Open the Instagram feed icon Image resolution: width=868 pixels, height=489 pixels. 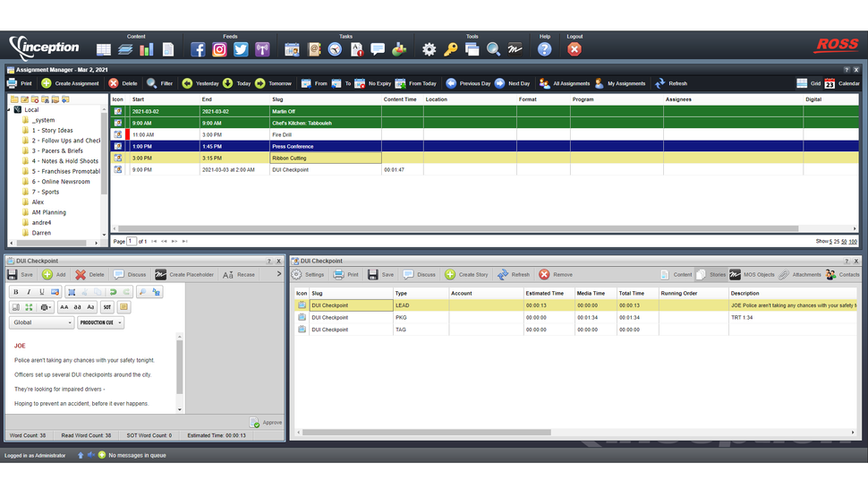219,49
